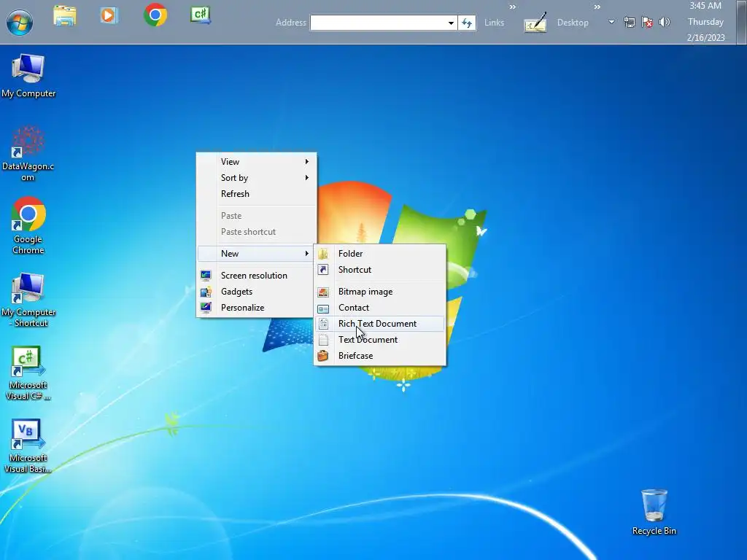Launch Google Chrome from the taskbar
Screen dimensions: 747x560
(x=155, y=15)
